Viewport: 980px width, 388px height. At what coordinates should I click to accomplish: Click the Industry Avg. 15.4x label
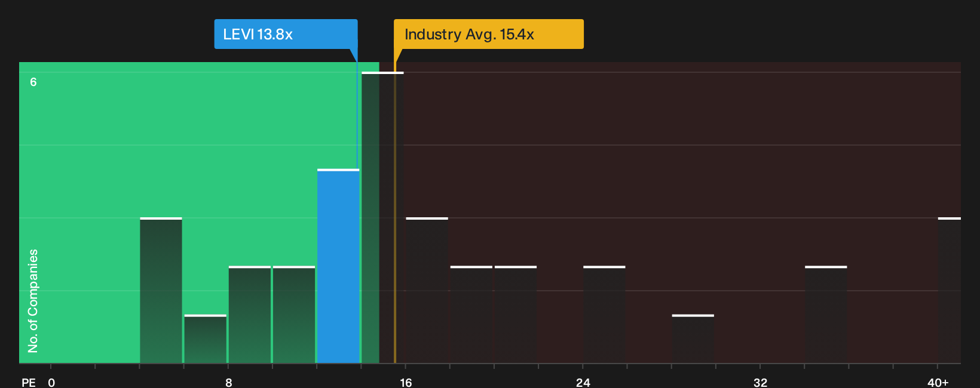click(x=488, y=34)
